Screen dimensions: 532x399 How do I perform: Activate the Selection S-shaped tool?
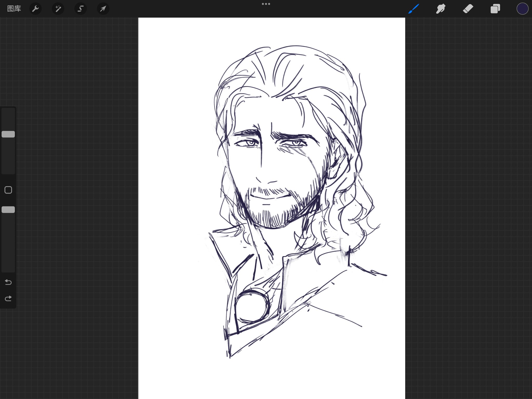(81, 9)
